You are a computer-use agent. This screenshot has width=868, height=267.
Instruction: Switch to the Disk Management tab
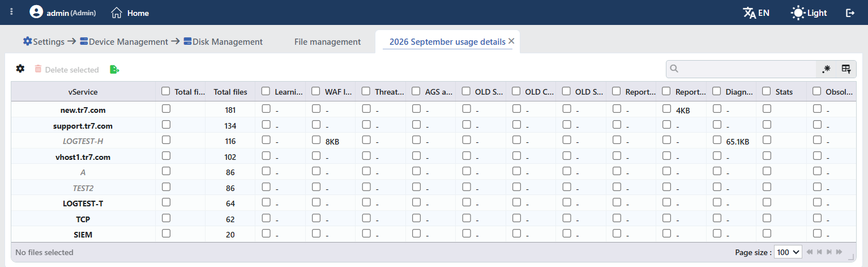coord(223,41)
